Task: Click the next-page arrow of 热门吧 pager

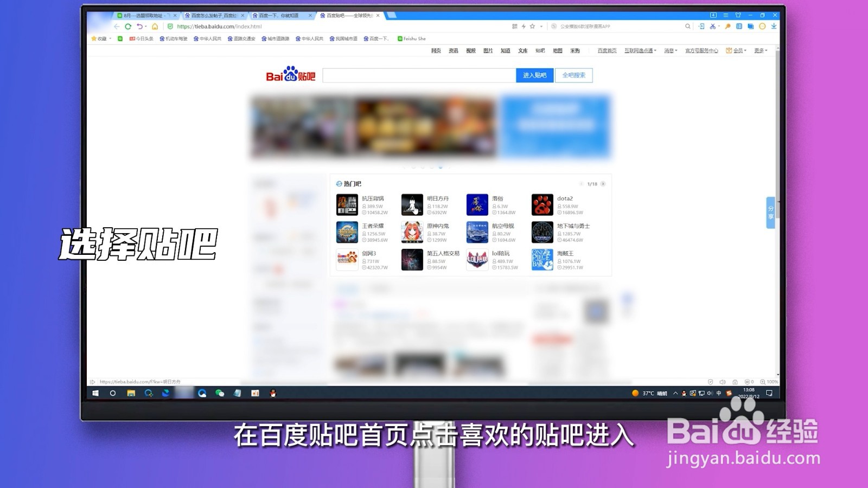Action: [602, 183]
